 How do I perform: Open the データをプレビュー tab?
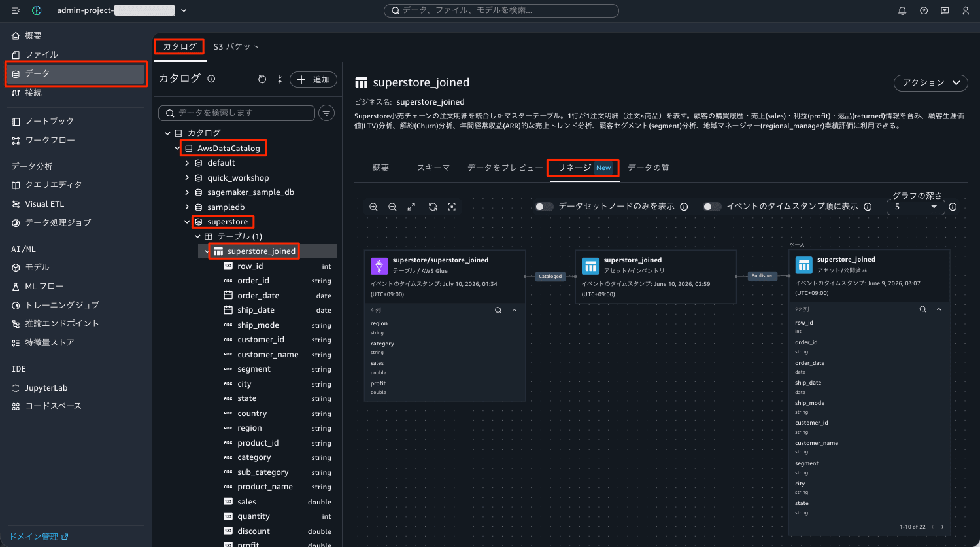[505, 168]
